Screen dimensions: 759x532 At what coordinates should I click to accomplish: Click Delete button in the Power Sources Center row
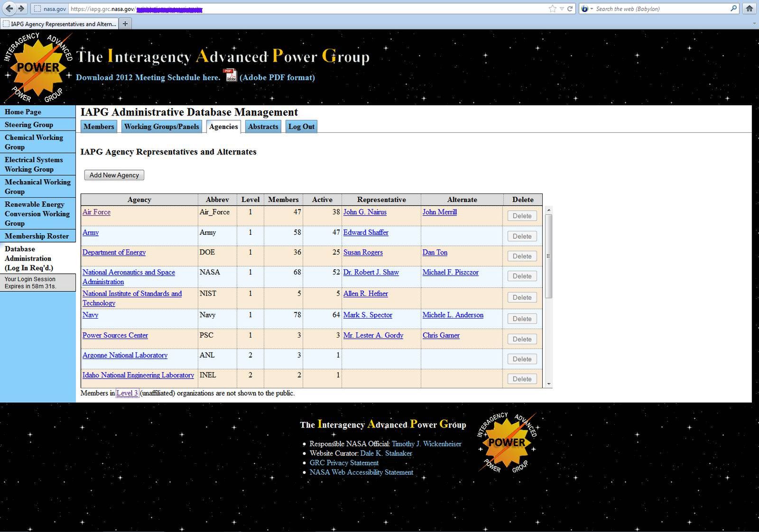(x=522, y=339)
